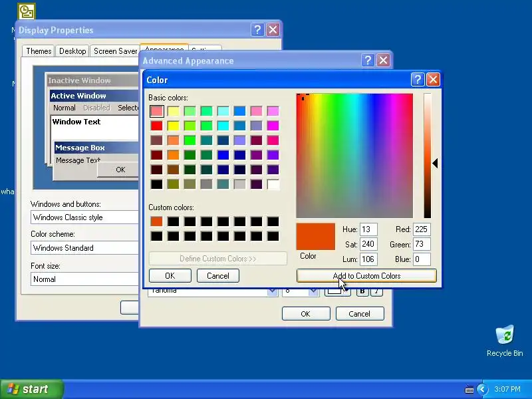Screen dimensions: 532x399
Task: Switch to the Desktop tab
Action: pyautogui.click(x=72, y=51)
